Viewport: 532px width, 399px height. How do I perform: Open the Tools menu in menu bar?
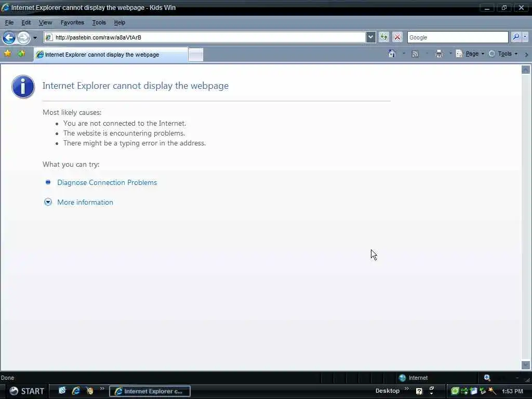[x=99, y=22]
